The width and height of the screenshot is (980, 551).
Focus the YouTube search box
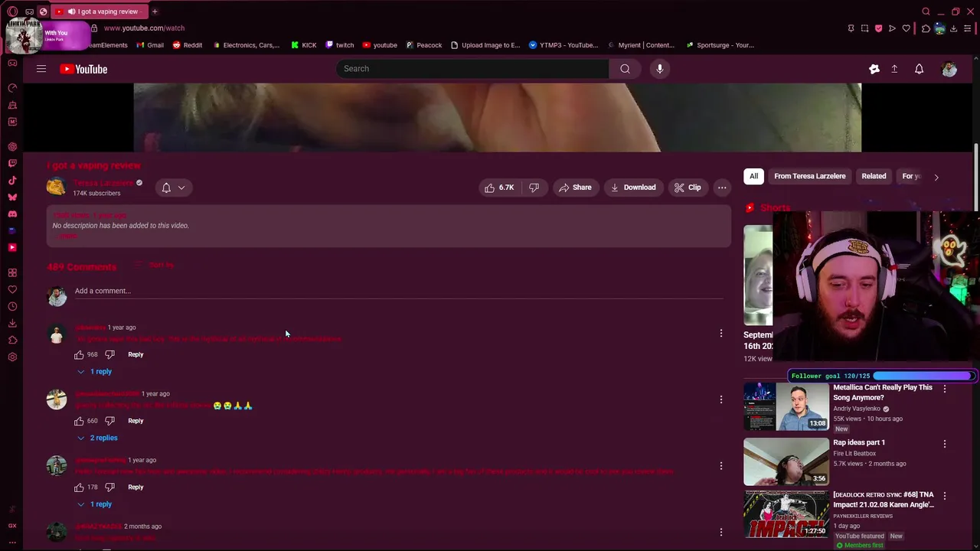click(472, 69)
